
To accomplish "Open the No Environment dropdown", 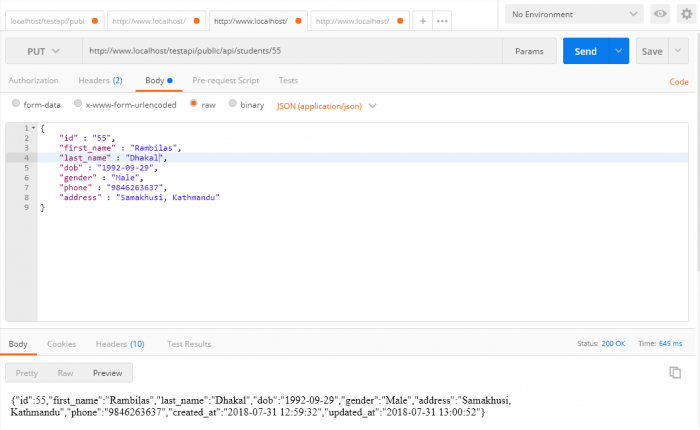I will (x=574, y=14).
